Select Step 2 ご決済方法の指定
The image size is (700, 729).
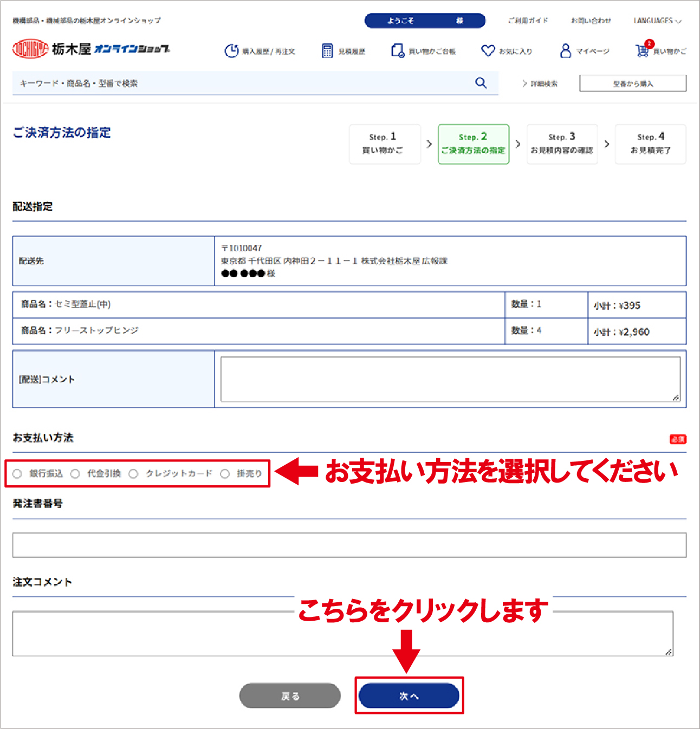[474, 144]
